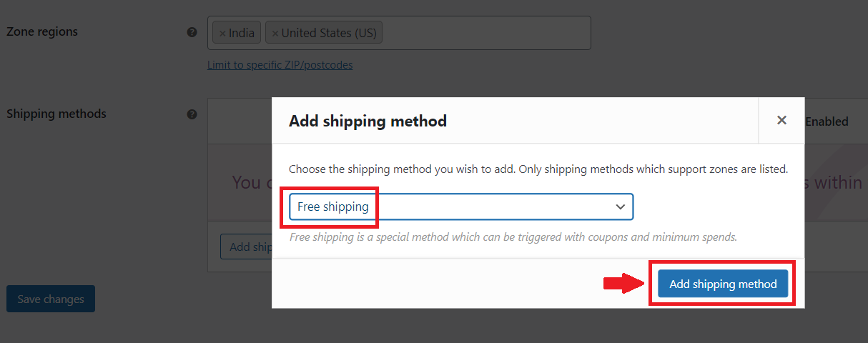Click the Save changes button
The height and width of the screenshot is (343, 868).
[x=51, y=299]
